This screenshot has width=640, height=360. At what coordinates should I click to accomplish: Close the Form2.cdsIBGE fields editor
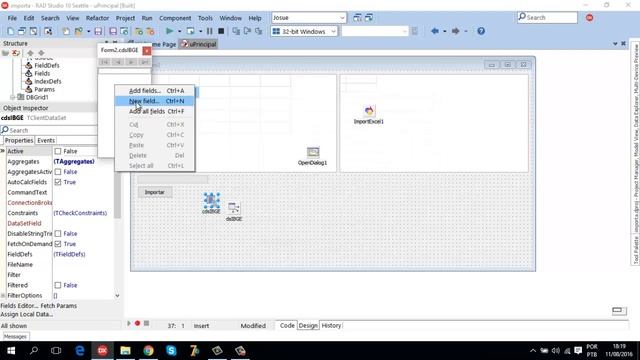click(147, 50)
